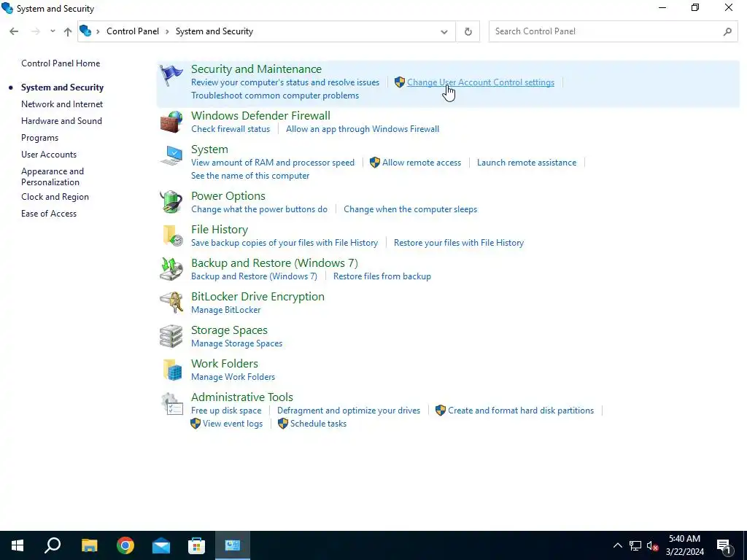747x560 pixels.
Task: Open Microsoft Store from taskbar
Action: 196,545
